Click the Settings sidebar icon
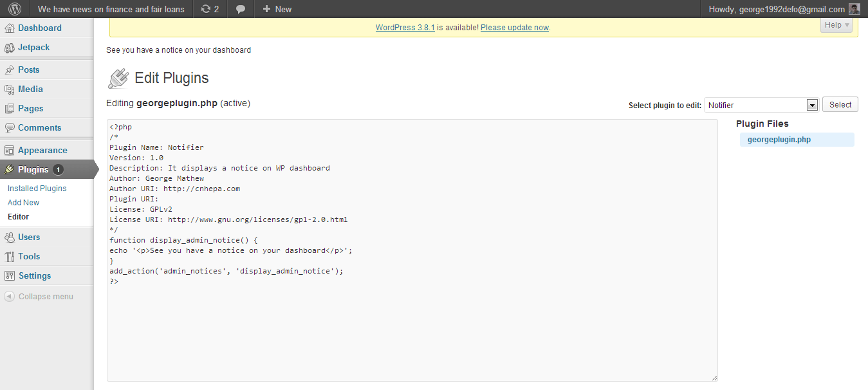The width and height of the screenshot is (868, 390). pyautogui.click(x=10, y=275)
